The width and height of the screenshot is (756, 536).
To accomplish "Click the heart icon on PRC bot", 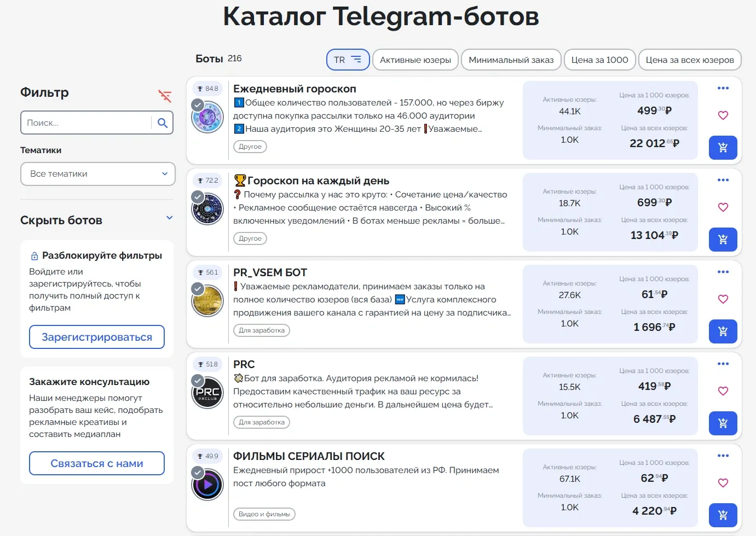I will tap(723, 391).
